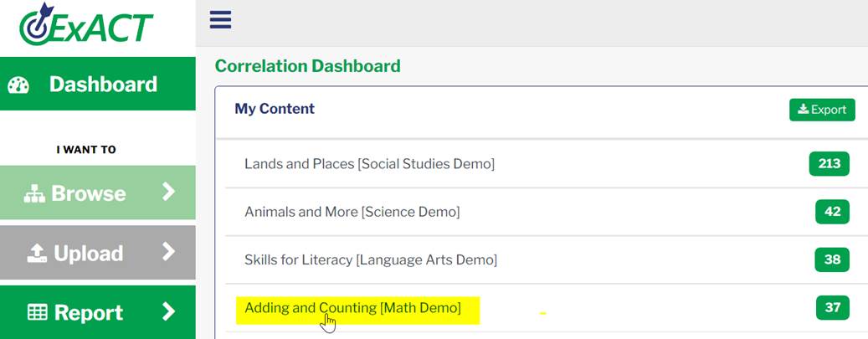868x339 pixels.
Task: Click the Report table icon
Action: [37, 312]
